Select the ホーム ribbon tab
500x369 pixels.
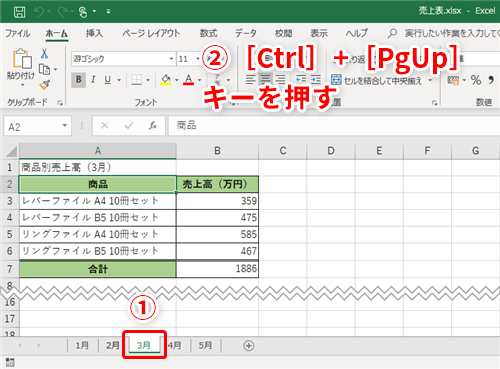(x=57, y=33)
